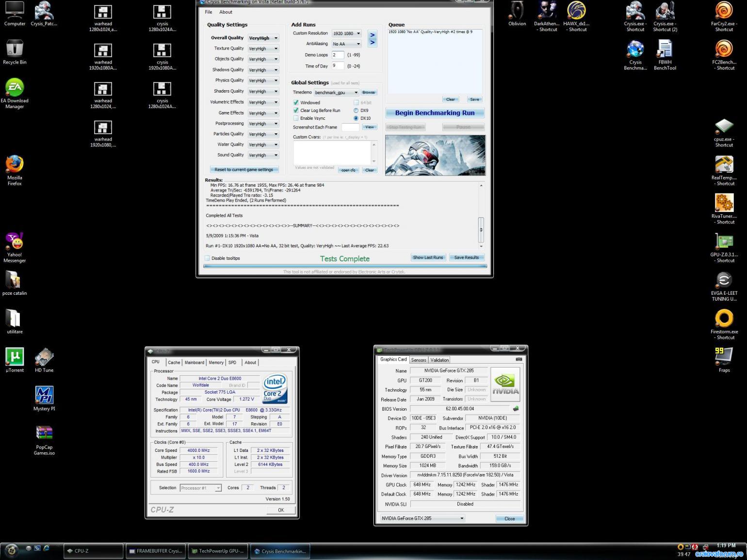Open EA Download Manager icon
The height and width of the screenshot is (560, 747).
15,94
